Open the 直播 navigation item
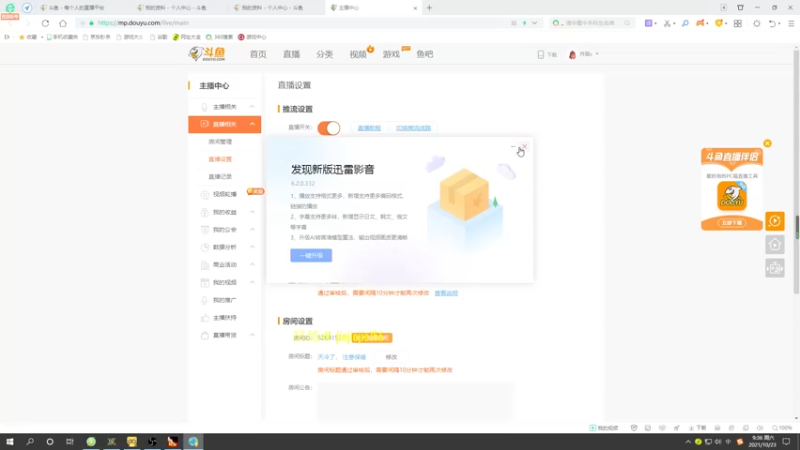 coord(291,54)
